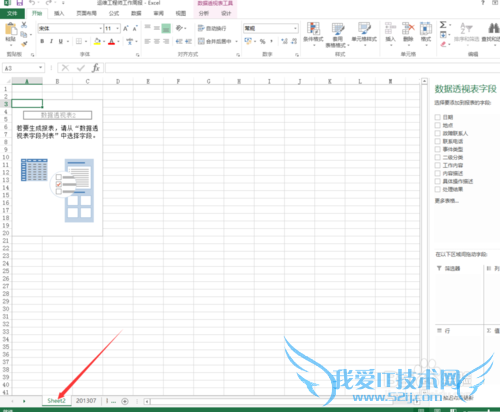Click the Save icon in quick access toolbar

[x=19, y=3]
